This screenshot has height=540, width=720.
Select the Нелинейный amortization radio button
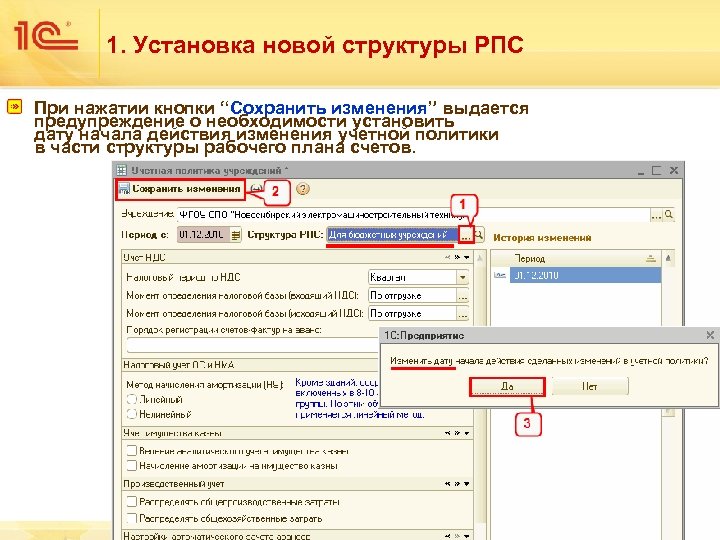pos(132,414)
